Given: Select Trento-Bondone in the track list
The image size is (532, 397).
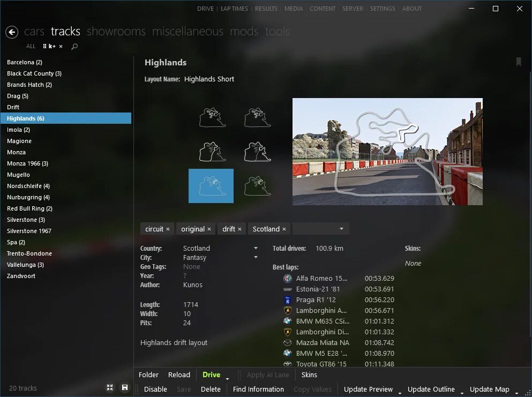Looking at the screenshot, I should tap(65, 253).
